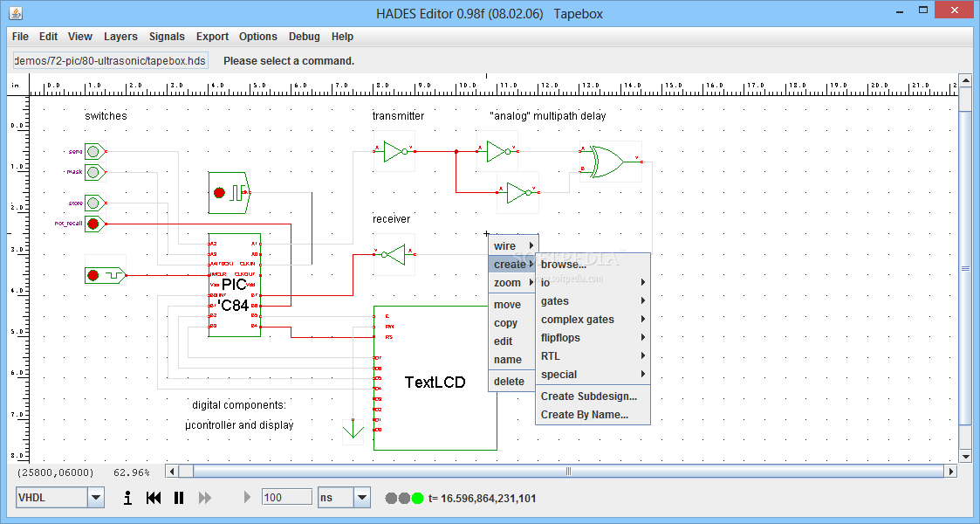Choose browse... in create submenu

593,265
